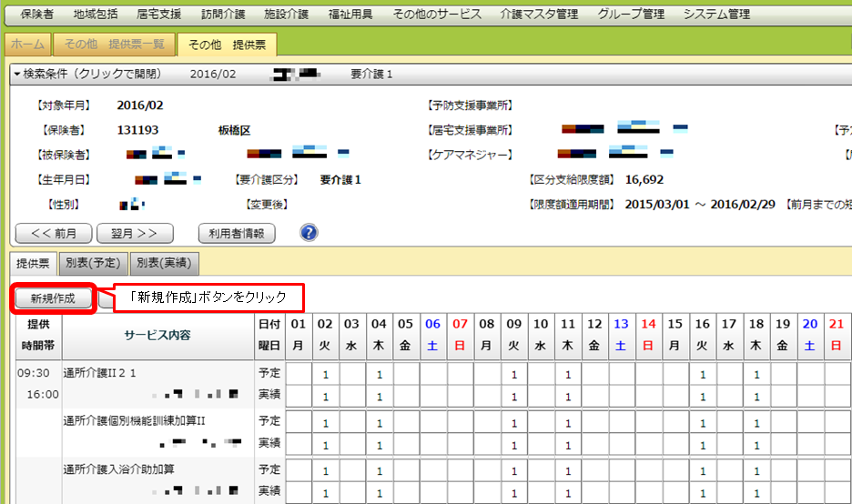Go to previous month with << 前月
The image size is (852, 504).
53,233
